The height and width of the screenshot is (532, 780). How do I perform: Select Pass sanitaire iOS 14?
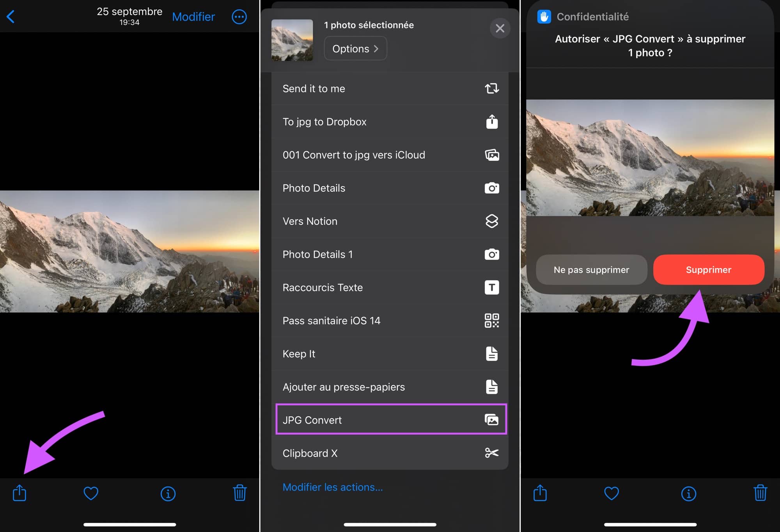click(x=390, y=320)
